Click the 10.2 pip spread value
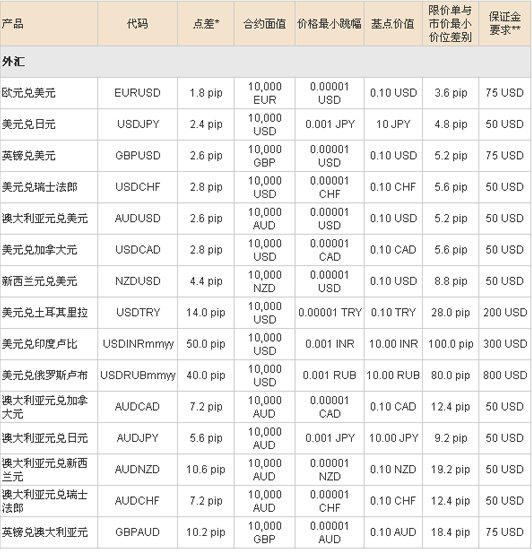This screenshot has height=555, width=532. pyautogui.click(x=206, y=532)
